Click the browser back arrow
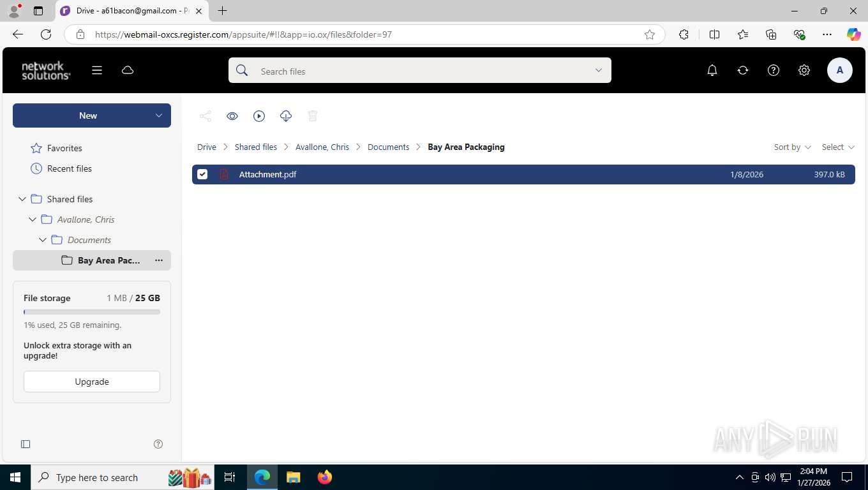This screenshot has width=868, height=490. pos(18,34)
